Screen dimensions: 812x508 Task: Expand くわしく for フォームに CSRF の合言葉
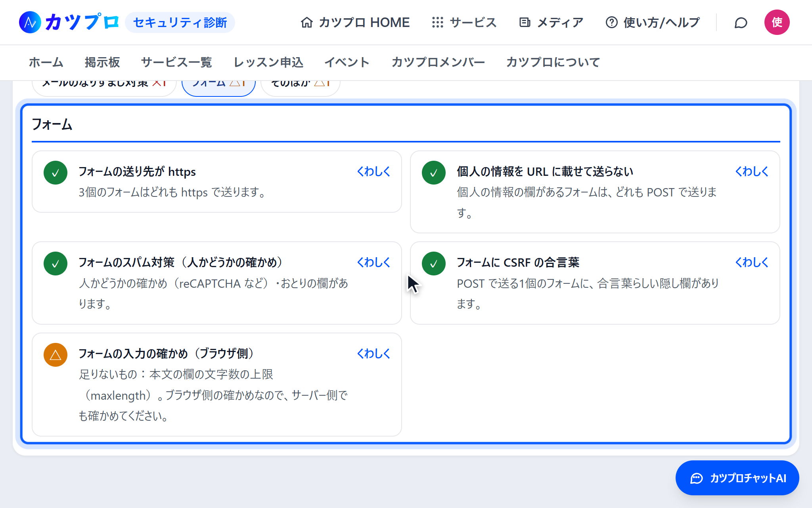(752, 262)
